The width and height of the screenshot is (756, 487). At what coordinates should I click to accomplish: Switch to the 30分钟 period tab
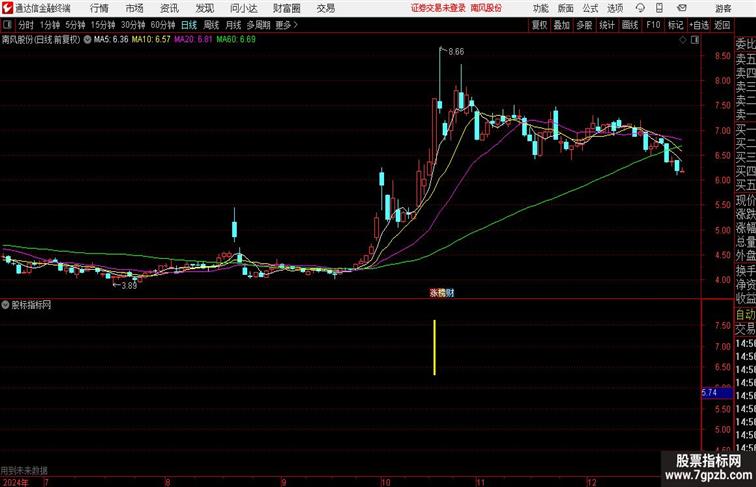tap(133, 25)
